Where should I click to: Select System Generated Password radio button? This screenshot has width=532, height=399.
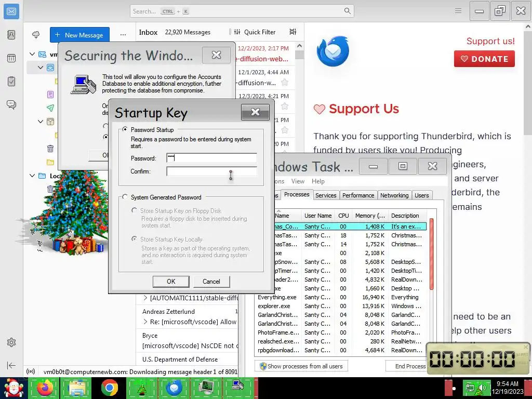pos(125,197)
